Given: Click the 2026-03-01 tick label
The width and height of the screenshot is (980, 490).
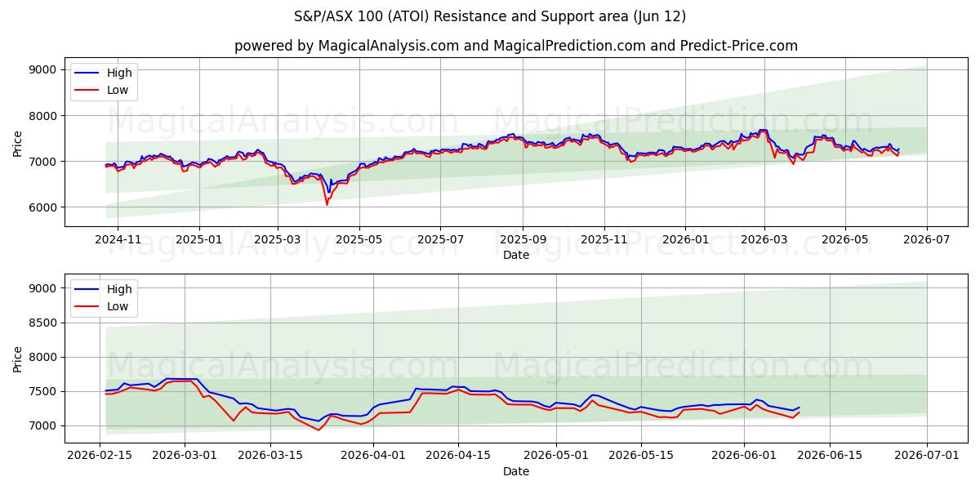Looking at the screenshot, I should (185, 456).
